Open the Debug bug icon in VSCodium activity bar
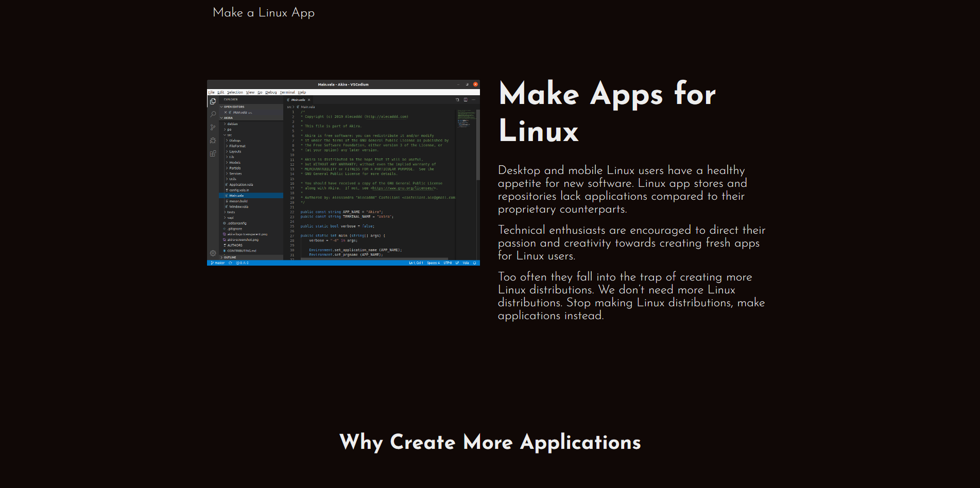Image resolution: width=980 pixels, height=488 pixels. pos(213,140)
